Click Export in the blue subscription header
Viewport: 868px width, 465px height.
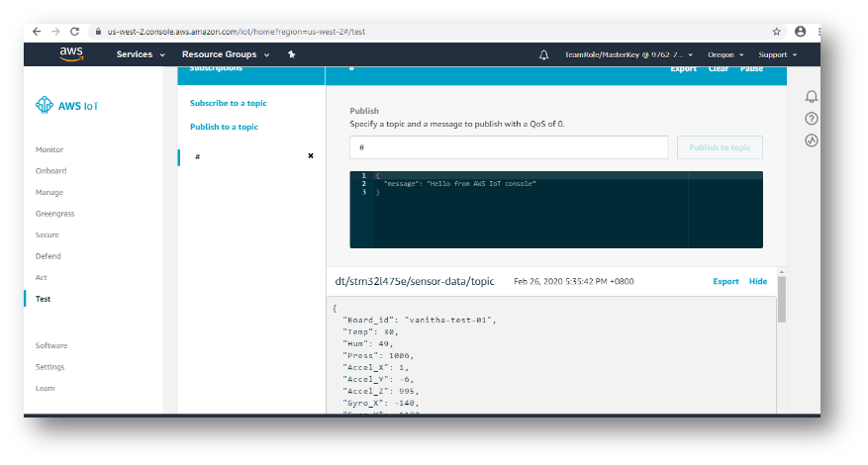683,68
